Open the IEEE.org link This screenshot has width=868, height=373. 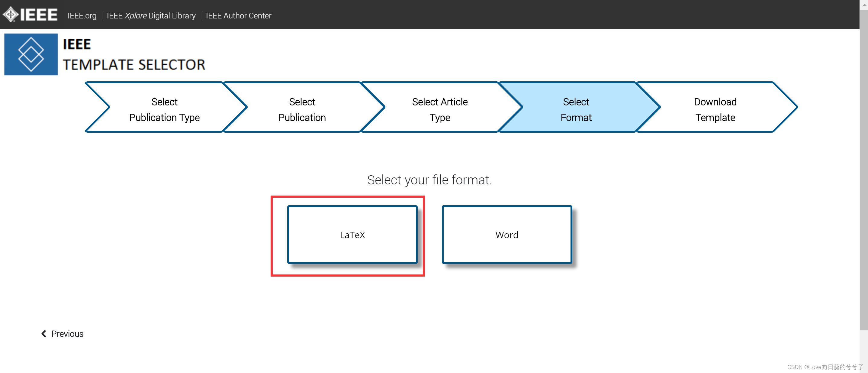[x=82, y=15]
